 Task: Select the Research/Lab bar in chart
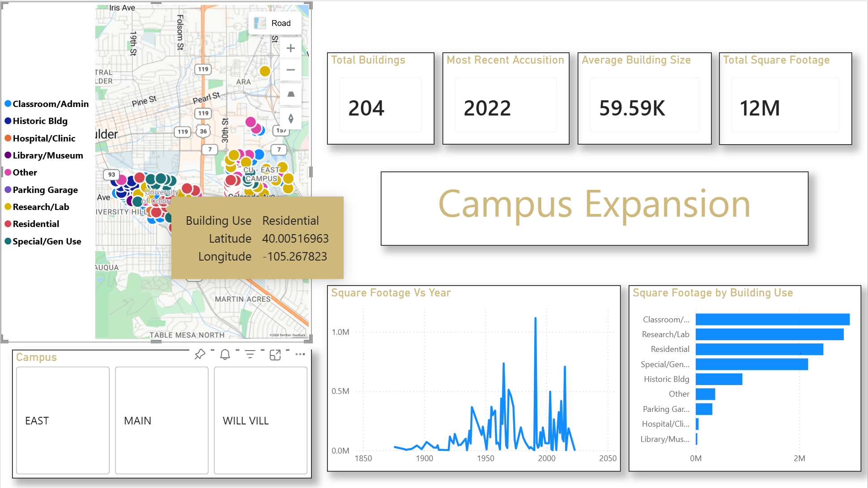769,334
